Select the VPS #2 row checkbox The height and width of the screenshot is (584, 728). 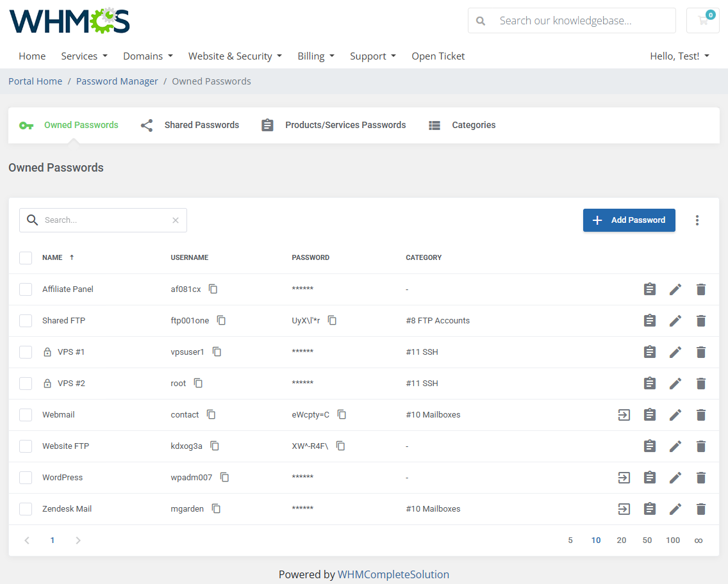tap(26, 384)
